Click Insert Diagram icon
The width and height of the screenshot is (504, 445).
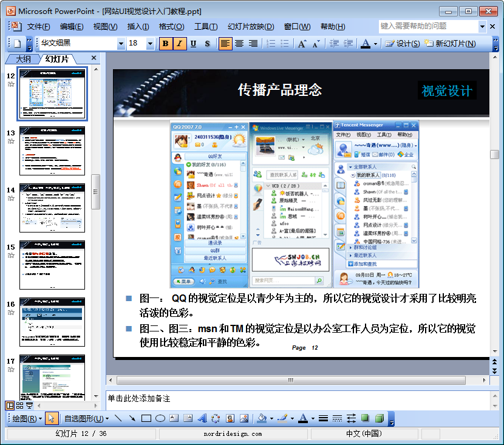click(216, 418)
